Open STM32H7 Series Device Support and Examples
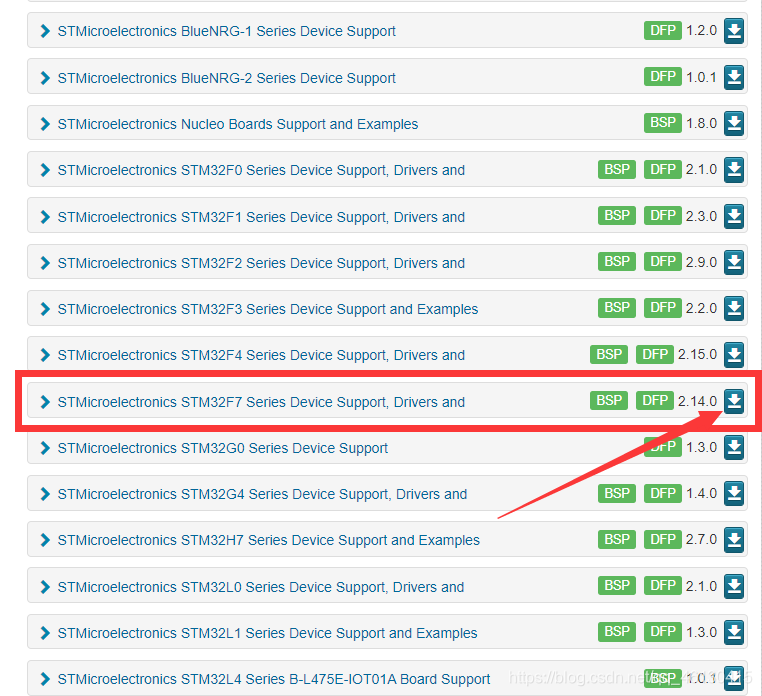Viewport: 762px width, 696px height. [268, 540]
